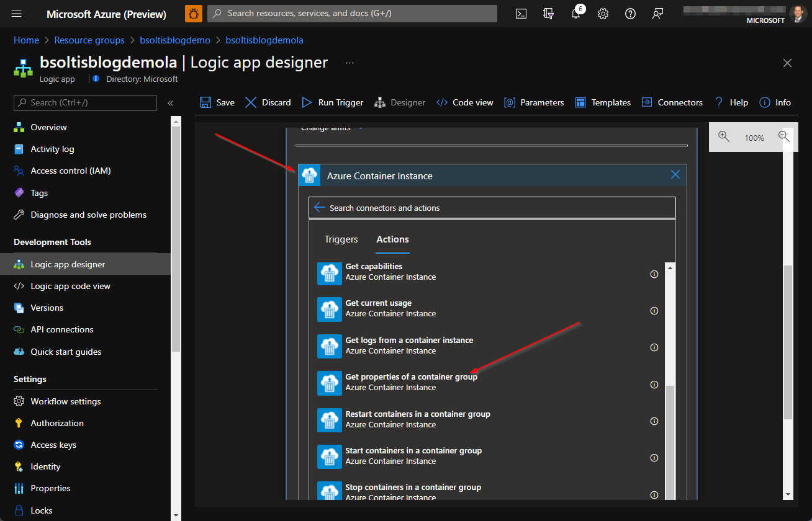Viewport: 812px width, 521px height.
Task: Open the portal hamburger menu
Action: coord(17,14)
